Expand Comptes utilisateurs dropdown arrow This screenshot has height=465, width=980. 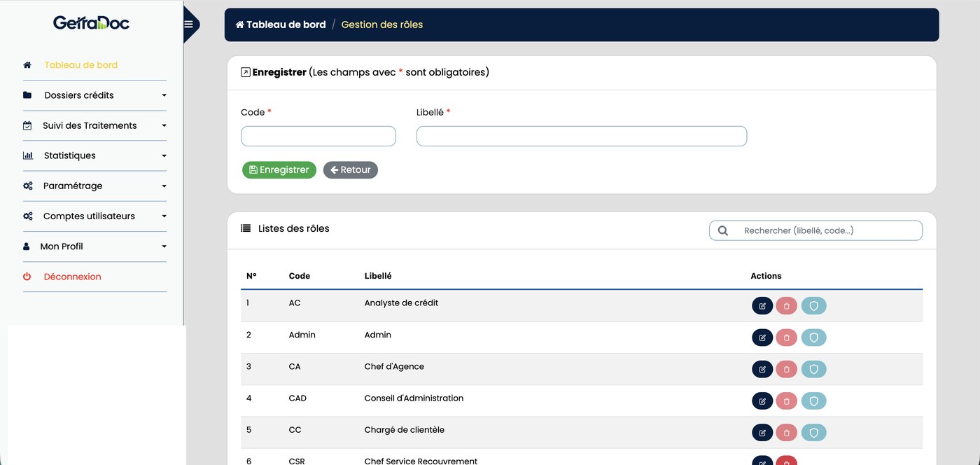164,216
